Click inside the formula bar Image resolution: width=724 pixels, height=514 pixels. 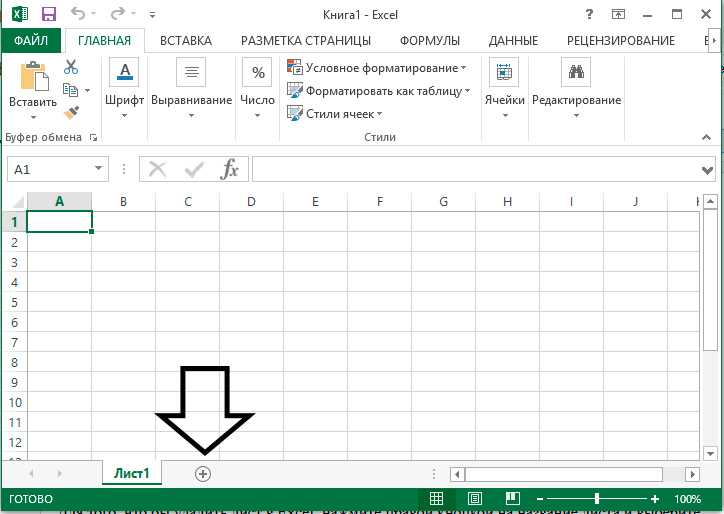(476, 169)
